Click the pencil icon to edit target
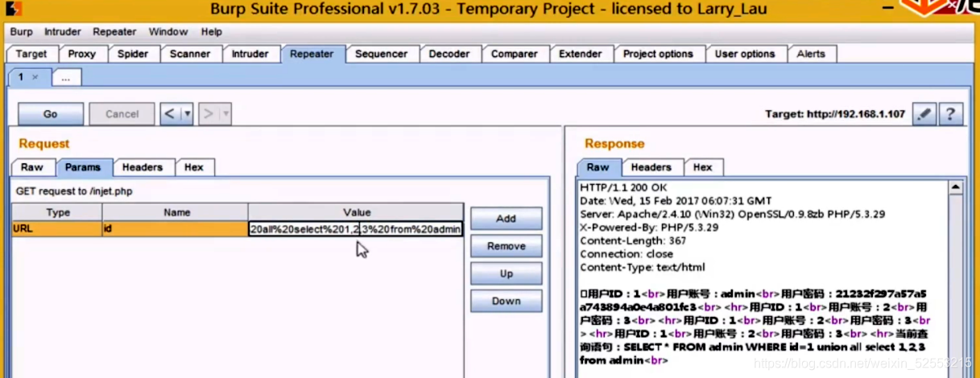The image size is (980, 378). pos(924,114)
